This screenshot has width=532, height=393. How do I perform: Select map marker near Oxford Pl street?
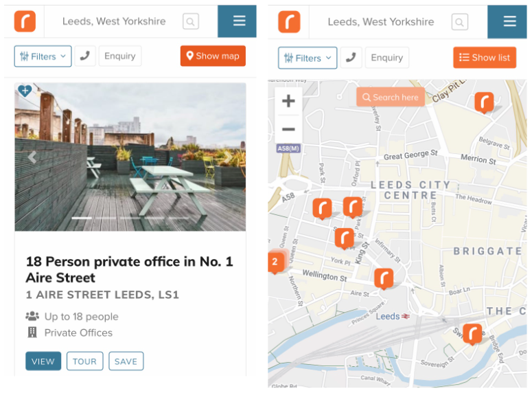[353, 207]
